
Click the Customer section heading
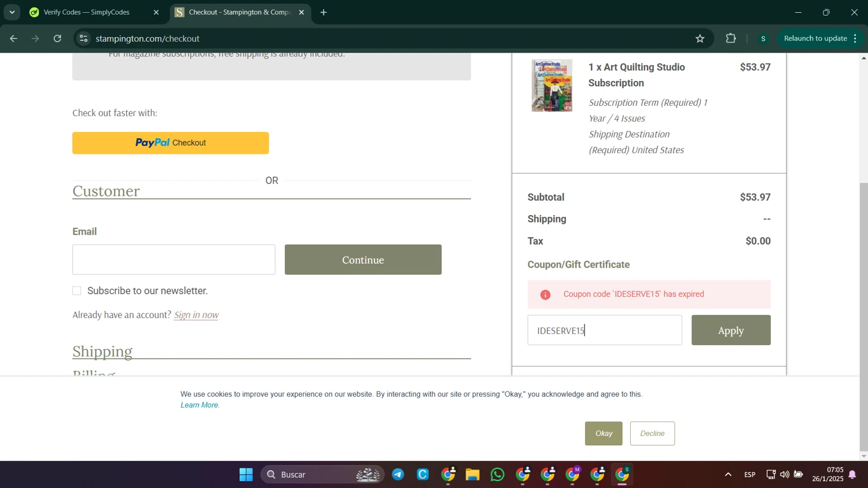pyautogui.click(x=106, y=191)
